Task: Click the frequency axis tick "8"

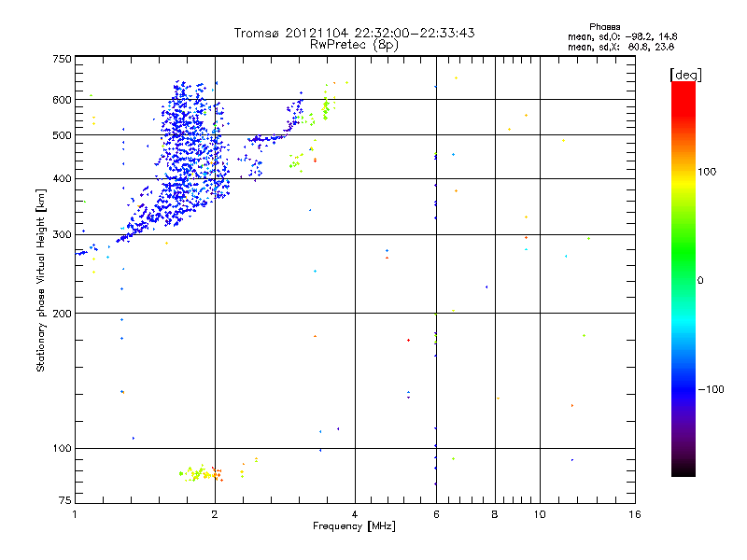Action: (x=495, y=514)
